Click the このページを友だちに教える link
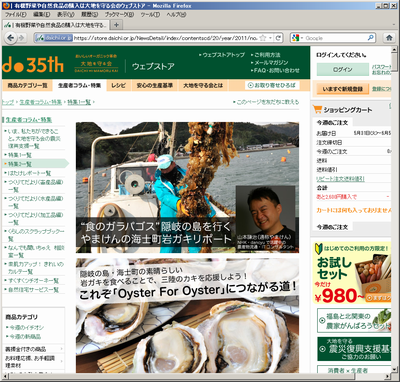This screenshot has height=382, width=400. tap(266, 102)
